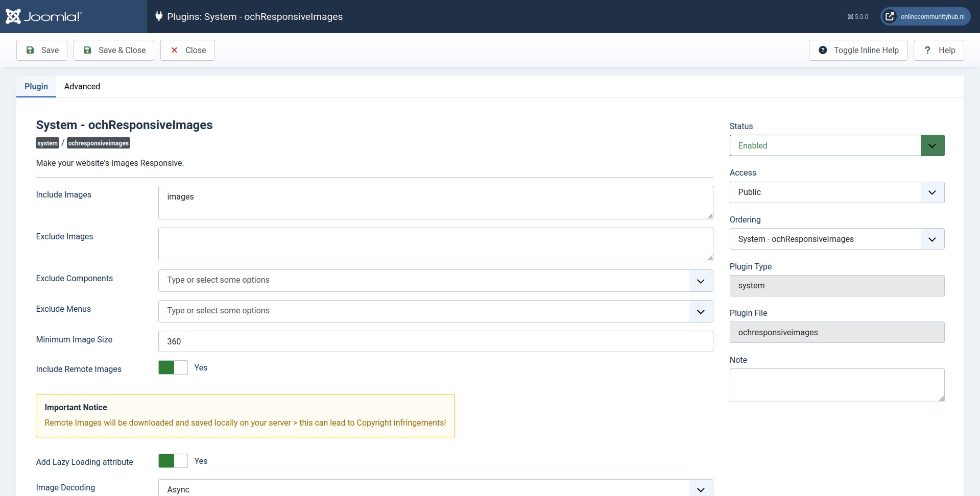The image size is (980, 496).
Task: Open the Exclude Components options dropdown
Action: tap(436, 281)
